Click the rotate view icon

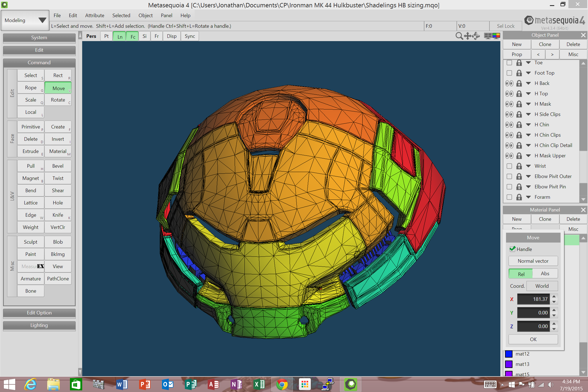476,36
